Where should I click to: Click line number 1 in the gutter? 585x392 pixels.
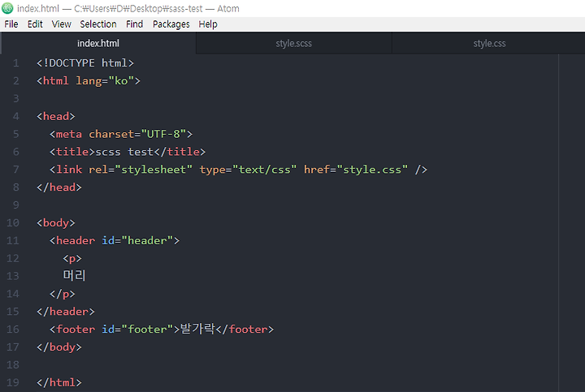click(15, 63)
